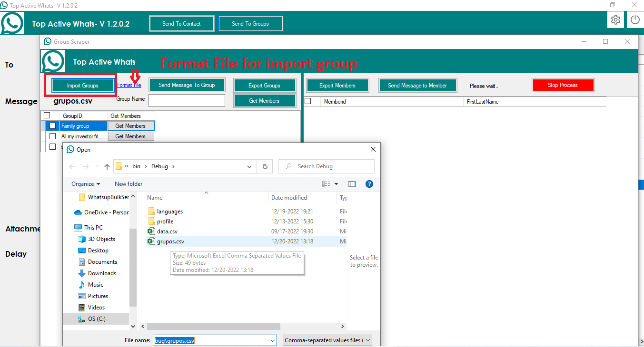Click the Top Active Whats logo in Group Scraper
The height and width of the screenshot is (347, 644).
53,61
